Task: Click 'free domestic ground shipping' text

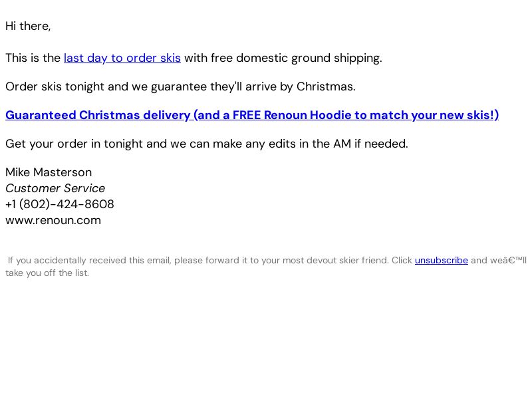Action: pos(296,58)
